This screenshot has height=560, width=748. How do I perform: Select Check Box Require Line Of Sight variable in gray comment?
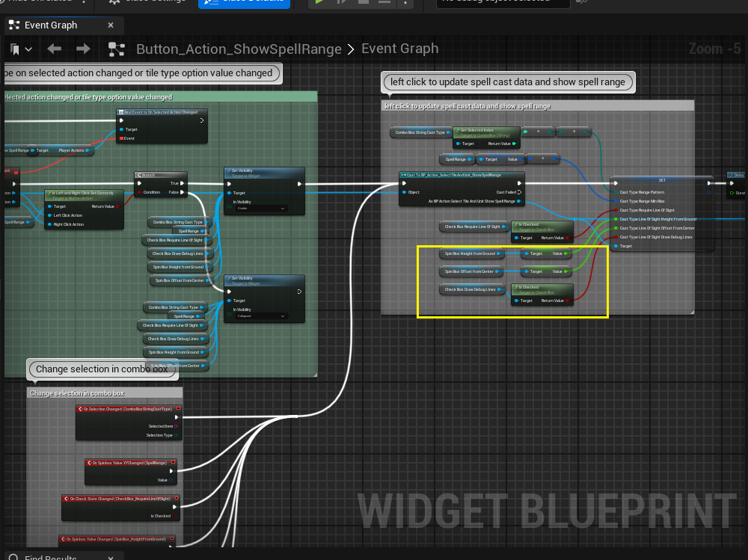point(473,227)
